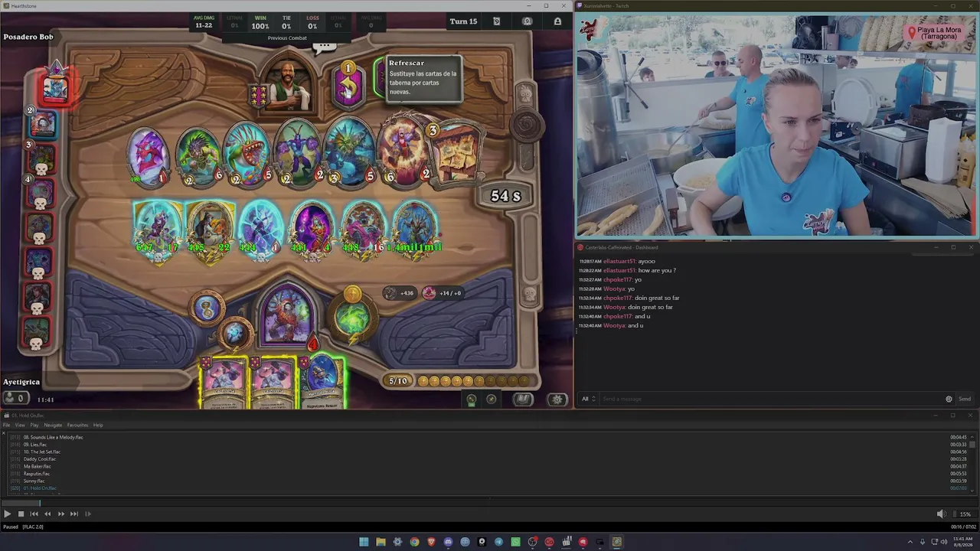Click the skull icon beside the board
Screen dimensions: 980x551
(530, 294)
